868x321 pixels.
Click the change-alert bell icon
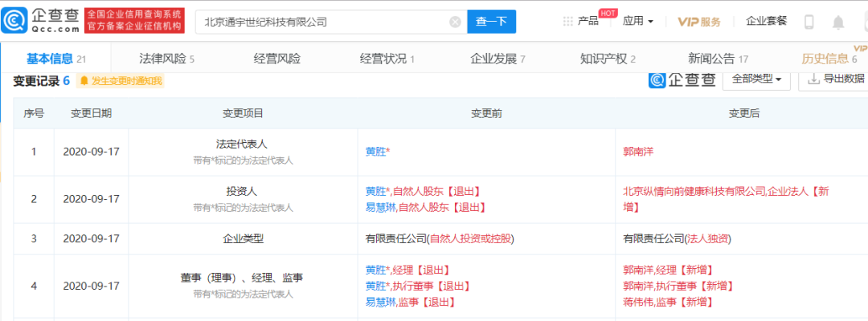[x=84, y=81]
